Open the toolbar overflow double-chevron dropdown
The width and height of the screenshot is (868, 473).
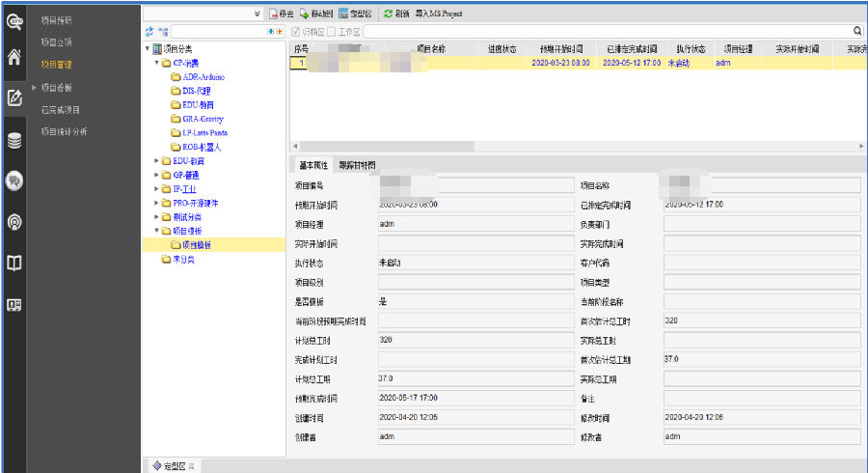pyautogui.click(x=257, y=14)
